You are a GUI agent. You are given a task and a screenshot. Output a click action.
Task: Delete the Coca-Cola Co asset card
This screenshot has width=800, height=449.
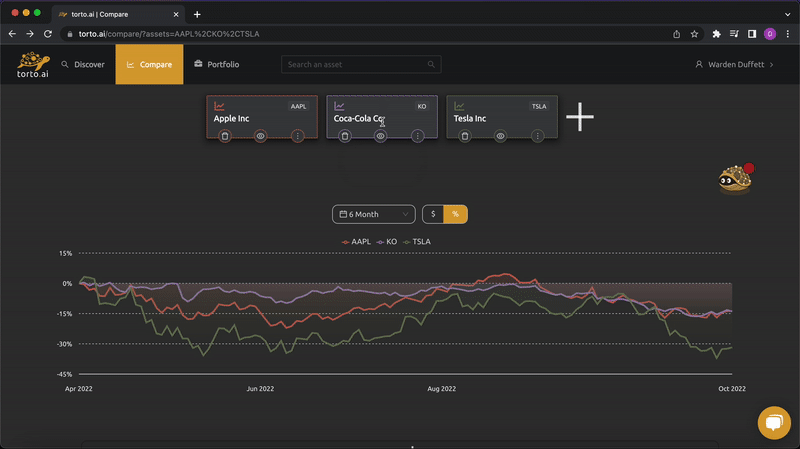click(345, 136)
